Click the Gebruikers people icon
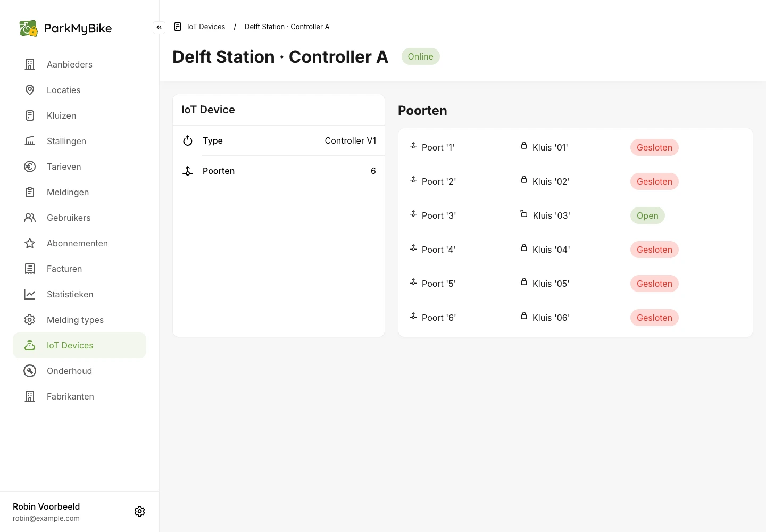The width and height of the screenshot is (766, 532). pos(30,218)
